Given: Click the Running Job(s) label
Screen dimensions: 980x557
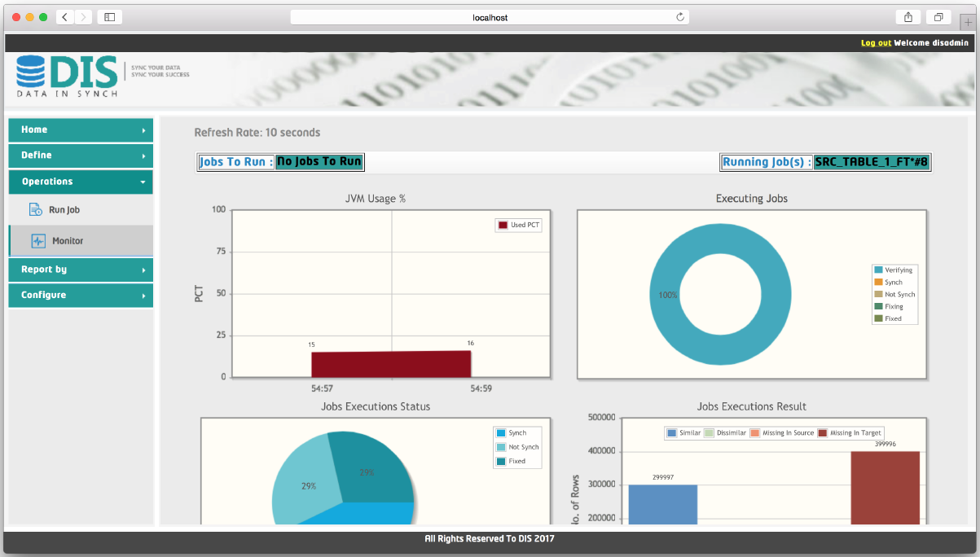Looking at the screenshot, I should [x=767, y=162].
